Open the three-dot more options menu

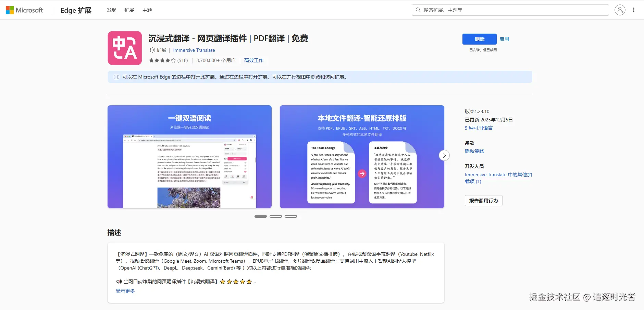[634, 10]
